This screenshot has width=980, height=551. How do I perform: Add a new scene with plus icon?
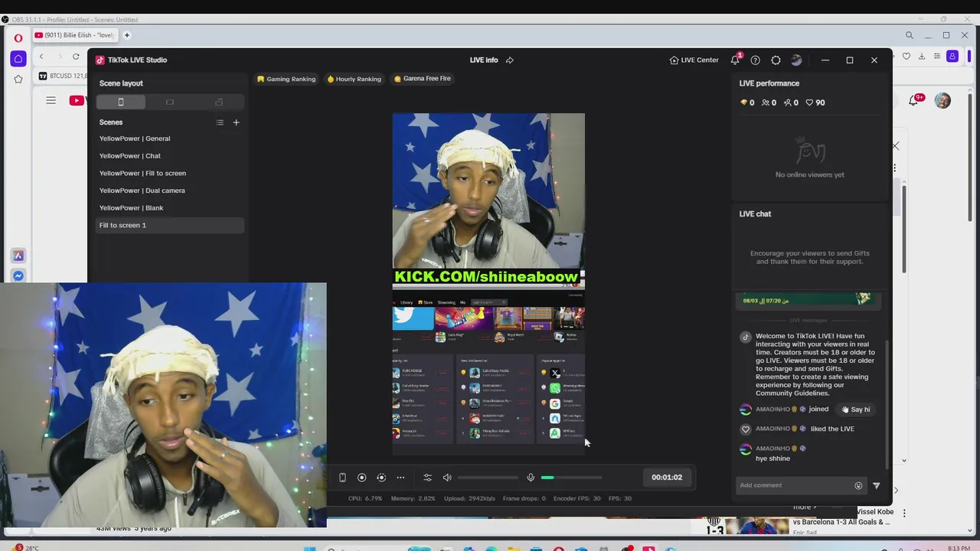[236, 122]
